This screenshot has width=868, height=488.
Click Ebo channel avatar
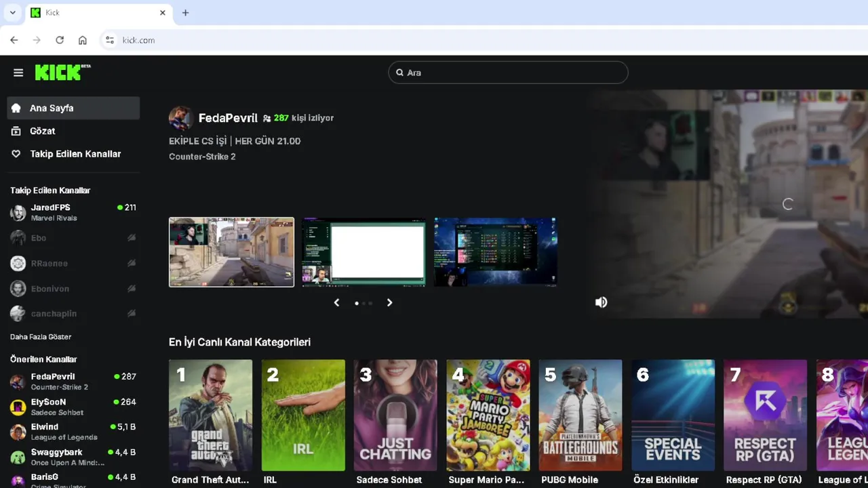tap(18, 238)
